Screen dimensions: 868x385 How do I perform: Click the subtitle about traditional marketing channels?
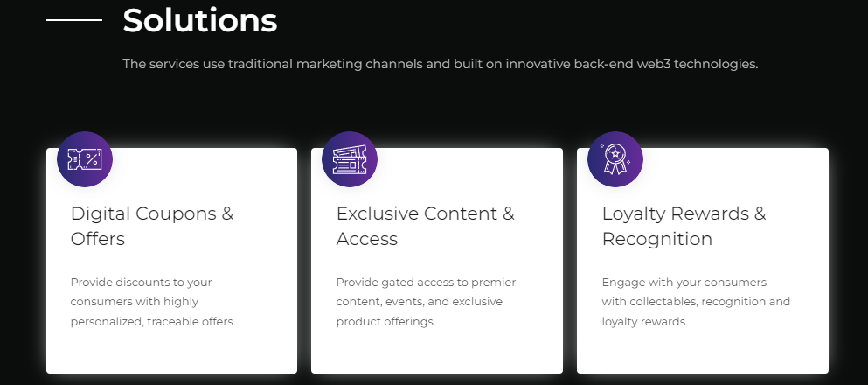[x=440, y=64]
